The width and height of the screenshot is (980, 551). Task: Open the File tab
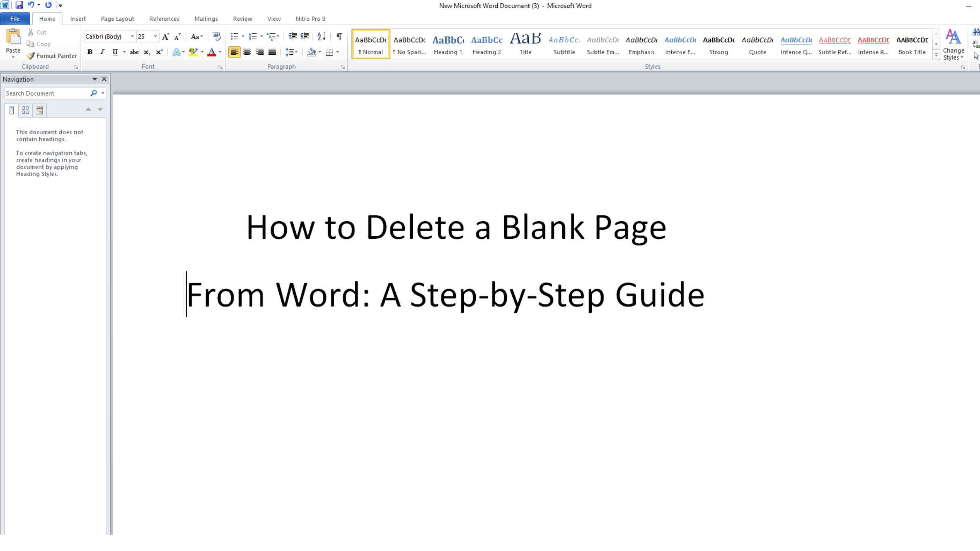click(15, 19)
